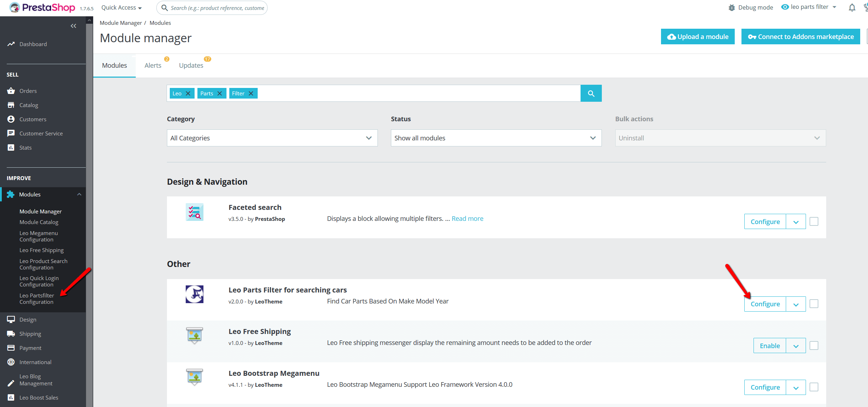Check the Faceted search module checkbox
This screenshot has width=868, height=407.
pyautogui.click(x=814, y=222)
